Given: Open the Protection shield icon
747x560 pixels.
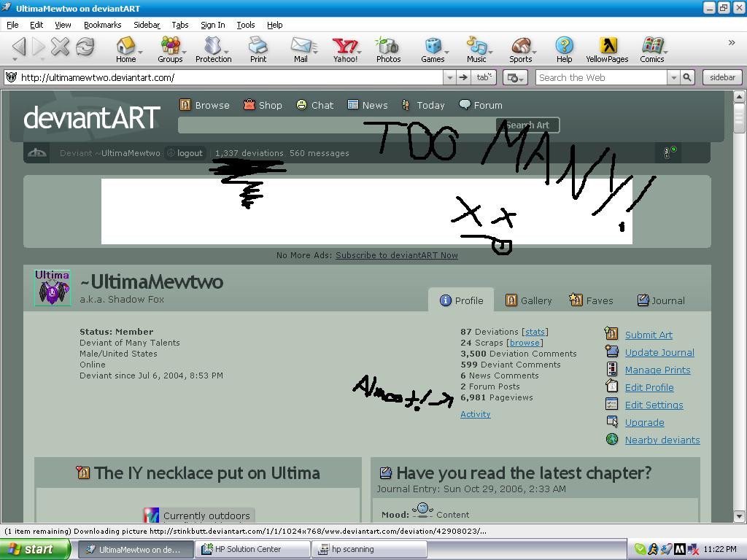Looking at the screenshot, I should tap(214, 50).
